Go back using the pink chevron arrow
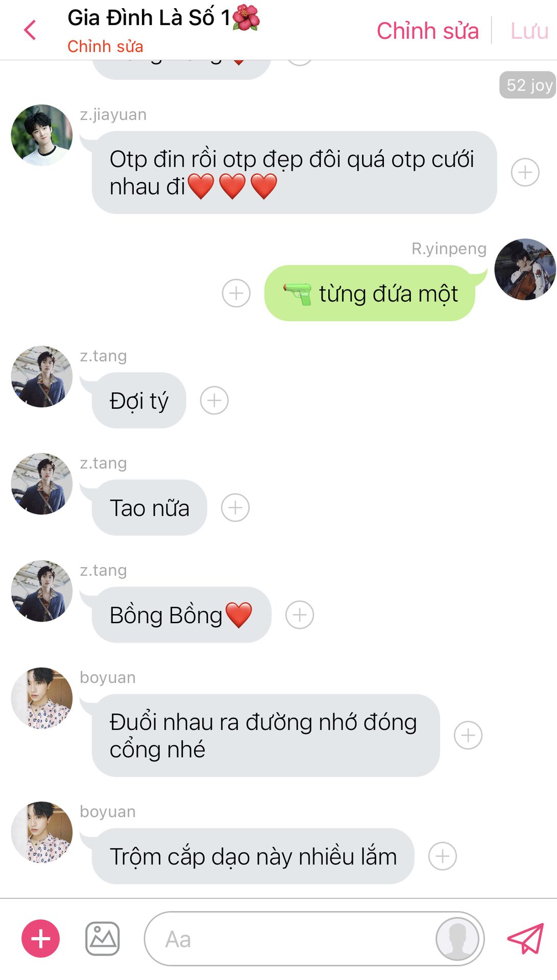Screen dimensions: 557x980 [30, 30]
